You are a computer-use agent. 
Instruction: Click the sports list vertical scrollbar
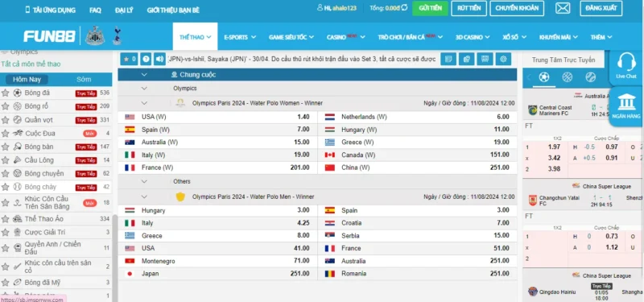115,254
